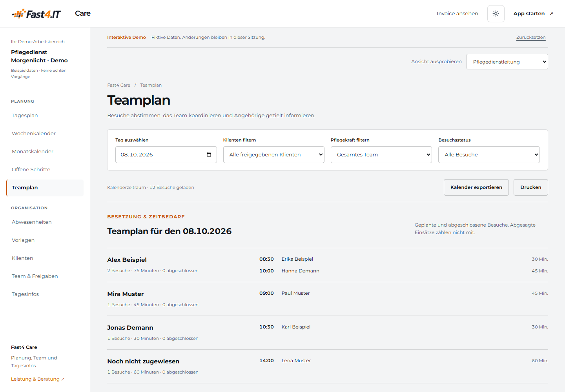Click the Drucken button
This screenshot has width=565, height=392.
[x=531, y=187]
